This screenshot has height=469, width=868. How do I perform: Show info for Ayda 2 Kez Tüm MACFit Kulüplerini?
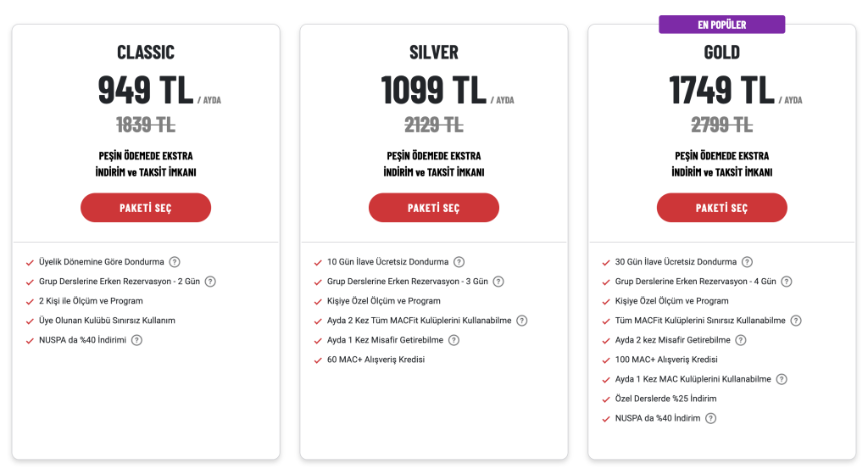521,321
